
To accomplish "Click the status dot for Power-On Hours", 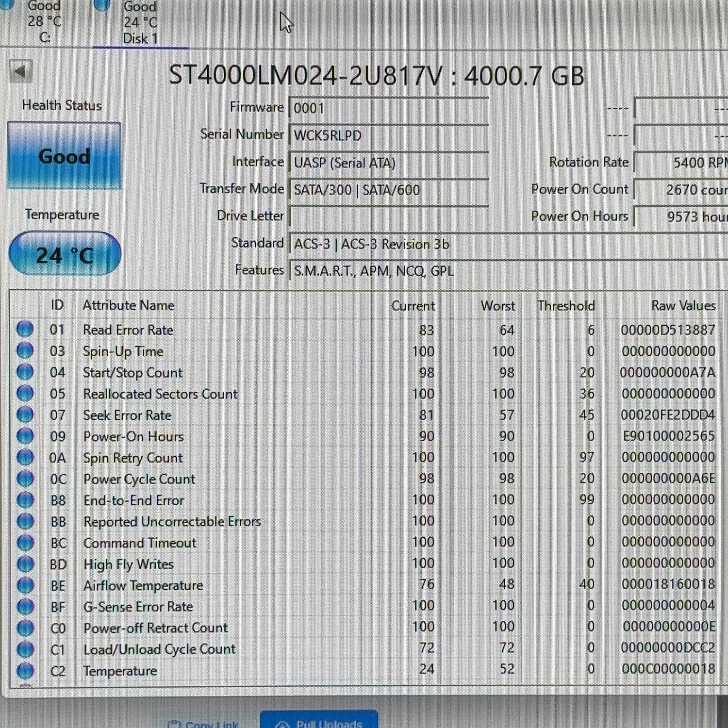I will click(25, 436).
